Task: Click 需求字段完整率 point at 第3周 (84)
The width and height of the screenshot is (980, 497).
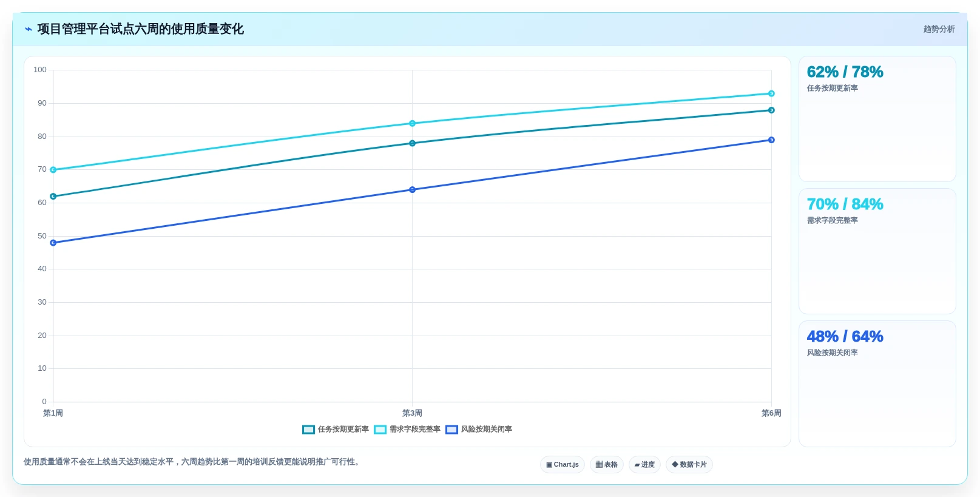Action: [413, 123]
